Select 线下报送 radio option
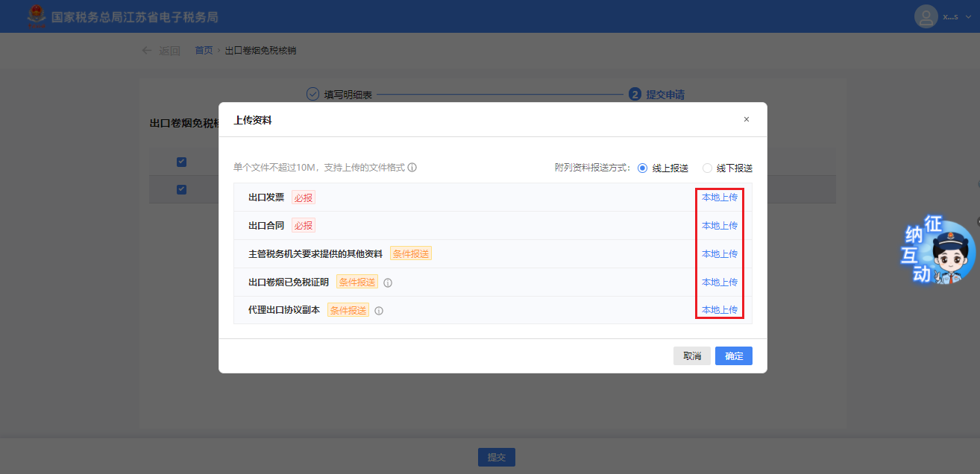Viewport: 980px width, 474px height. [707, 168]
